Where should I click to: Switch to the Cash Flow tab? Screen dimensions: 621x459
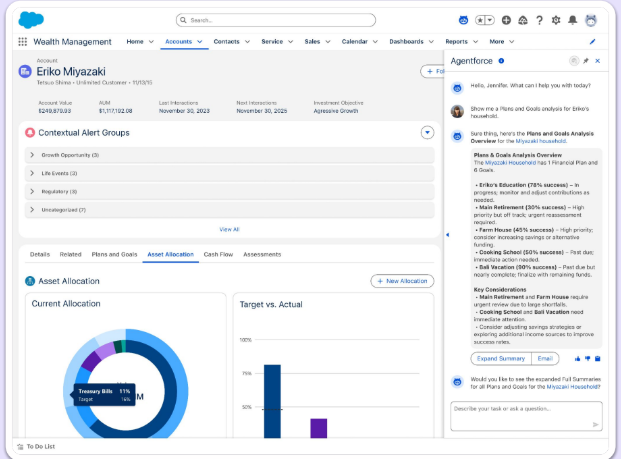pyautogui.click(x=218, y=255)
